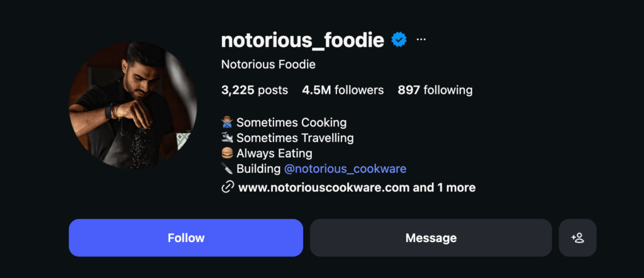The image size is (644, 278).
Task: Click the Notorious Foodie display name
Action: point(268,64)
